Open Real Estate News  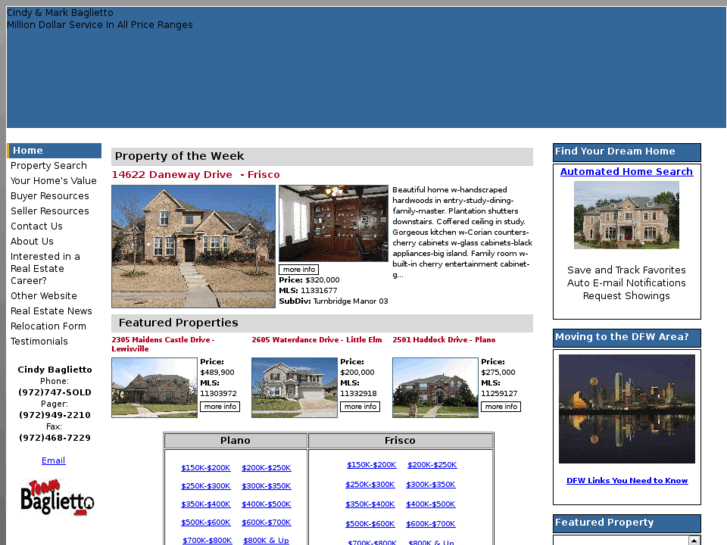click(51, 311)
